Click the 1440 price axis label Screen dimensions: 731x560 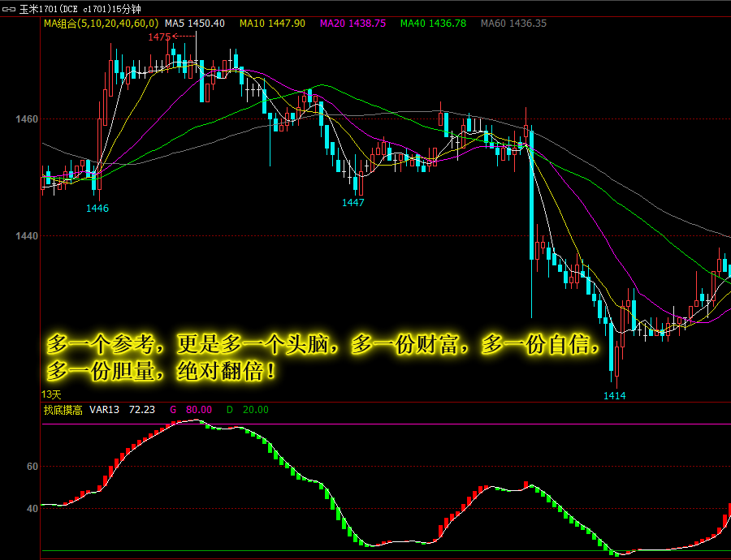pyautogui.click(x=27, y=236)
